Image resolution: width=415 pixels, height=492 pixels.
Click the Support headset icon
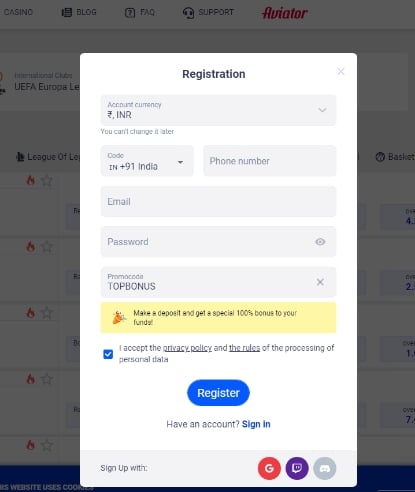click(x=188, y=13)
